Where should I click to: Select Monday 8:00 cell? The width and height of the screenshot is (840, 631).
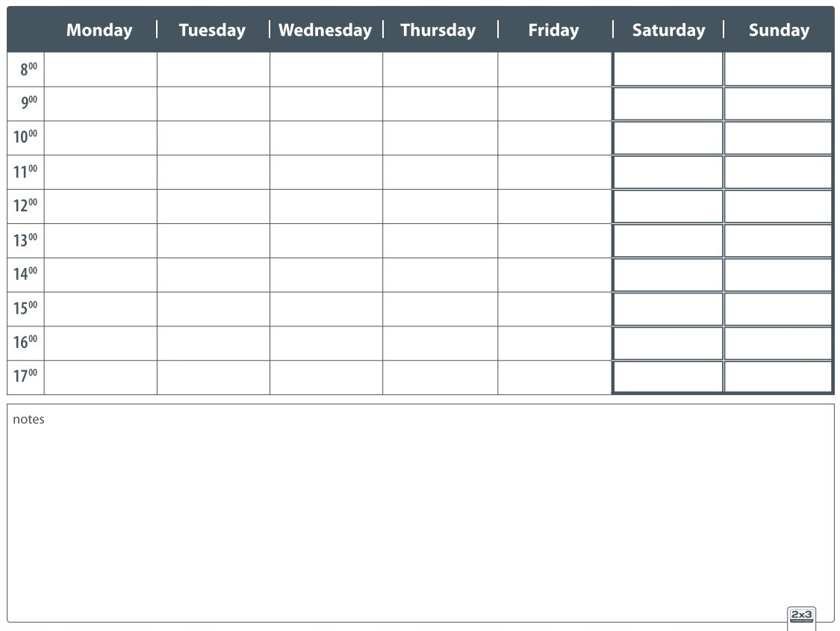[101, 69]
